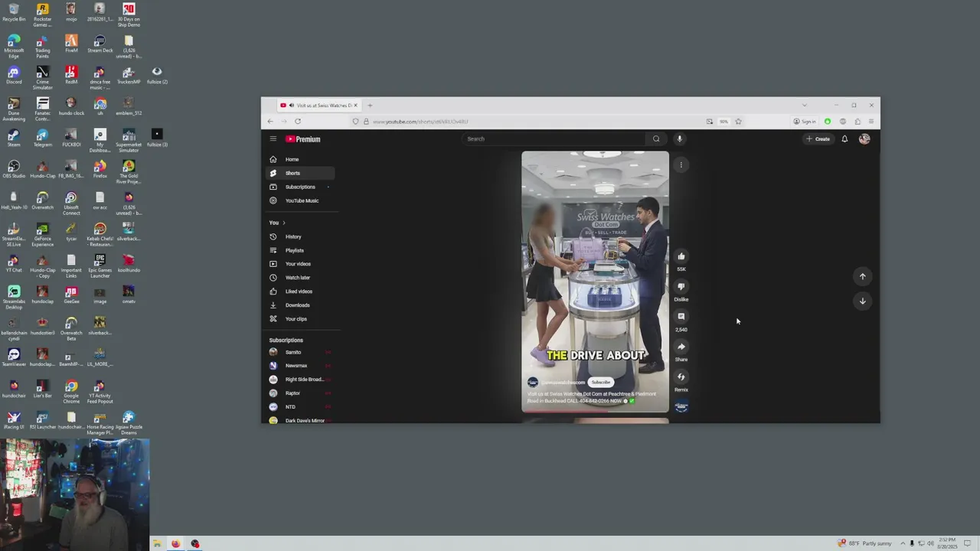Select the Swiss Watches browser tab
Image resolution: width=980 pixels, height=551 pixels.
[318, 105]
